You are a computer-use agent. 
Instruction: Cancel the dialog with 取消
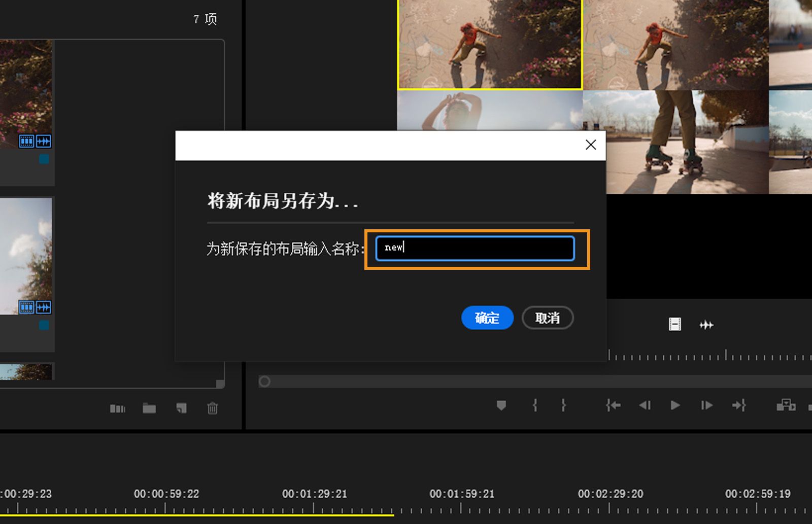[x=547, y=318]
